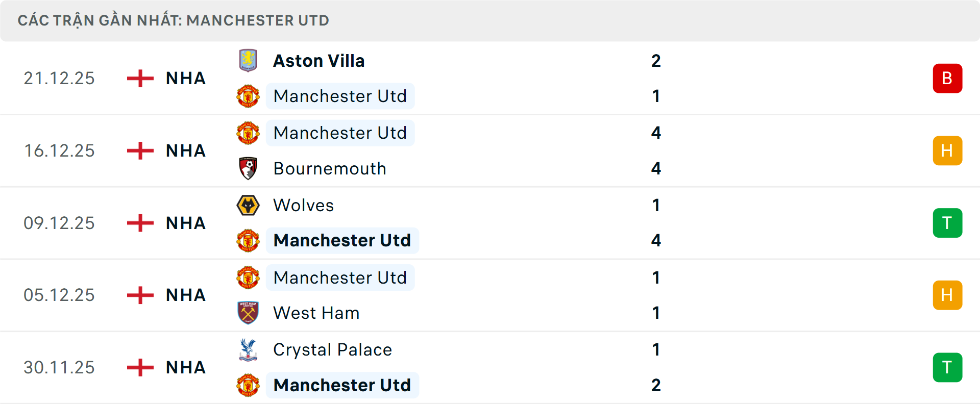
Task: Click the 21.12.25 match date
Action: [59, 78]
